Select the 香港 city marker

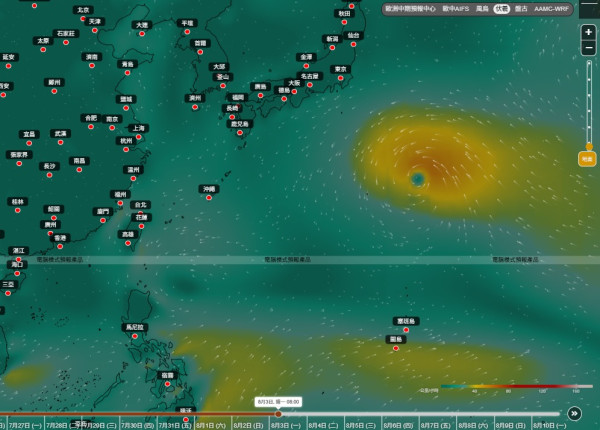(60, 246)
